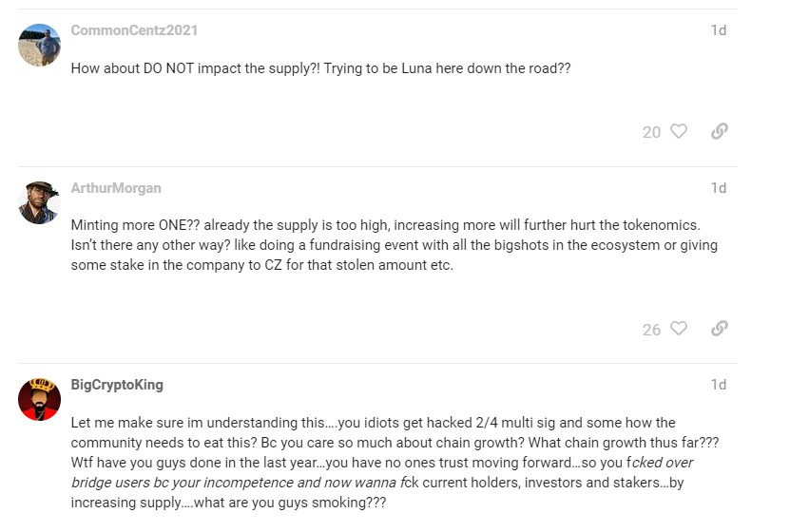Visit the ArthurMorgan username link
Screen dimensions: 809x532
coord(116,188)
